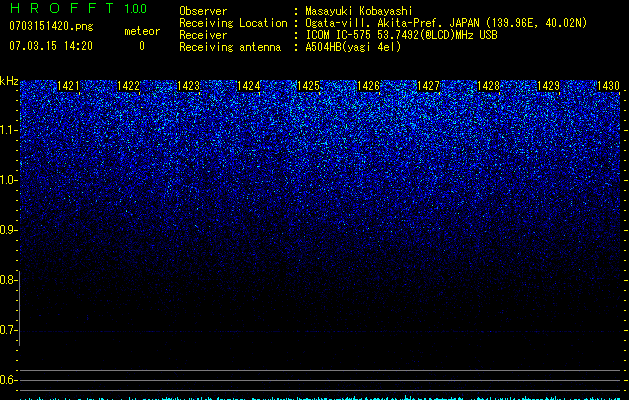Select the receiver text ICOM IC-575

pyautogui.click(x=339, y=35)
